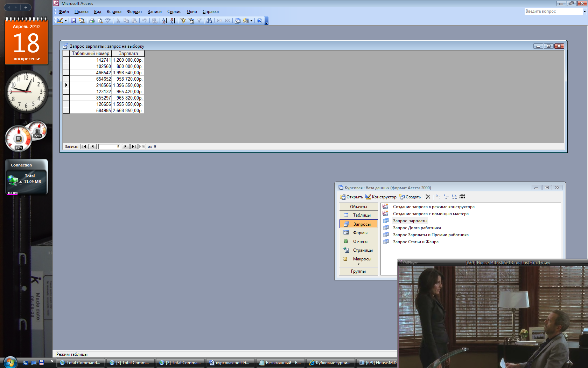The width and height of the screenshot is (588, 368).
Task: Click the 'Введите вопрос' help input box
Action: click(x=553, y=11)
